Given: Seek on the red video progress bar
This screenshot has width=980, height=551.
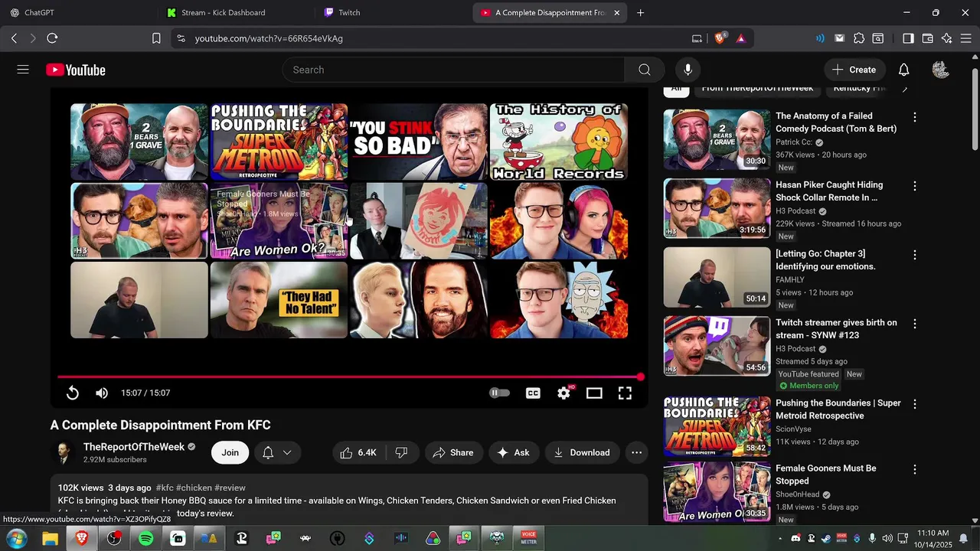Looking at the screenshot, I should [349, 377].
